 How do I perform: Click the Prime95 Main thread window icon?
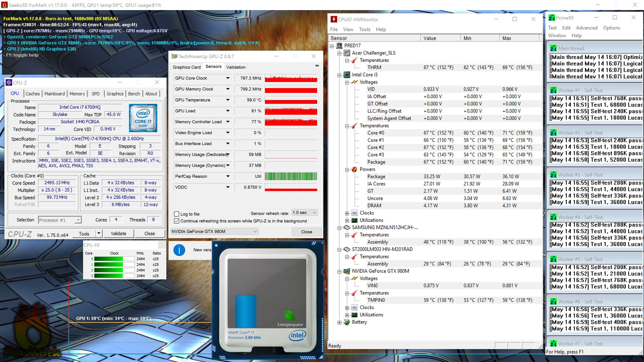[553, 49]
